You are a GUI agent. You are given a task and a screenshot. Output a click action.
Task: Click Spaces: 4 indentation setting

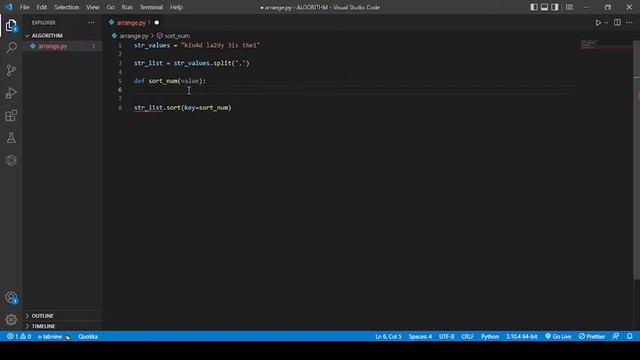click(x=420, y=337)
